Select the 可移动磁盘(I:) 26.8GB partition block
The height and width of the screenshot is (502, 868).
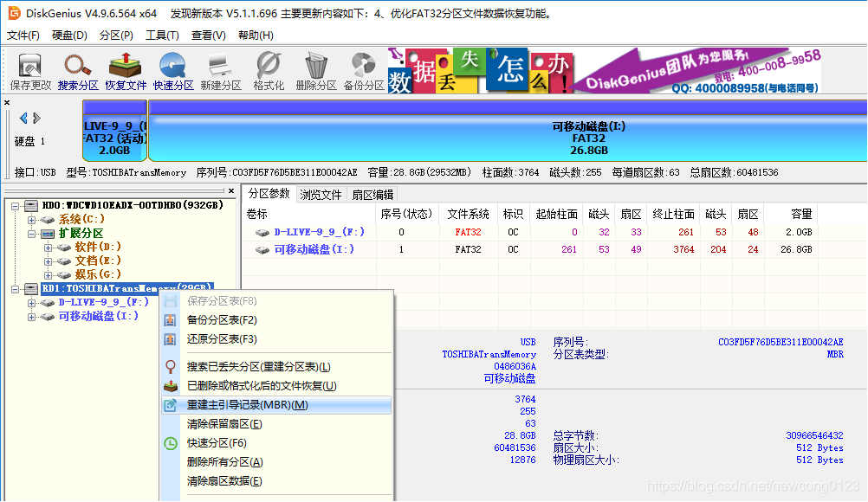tap(508, 131)
